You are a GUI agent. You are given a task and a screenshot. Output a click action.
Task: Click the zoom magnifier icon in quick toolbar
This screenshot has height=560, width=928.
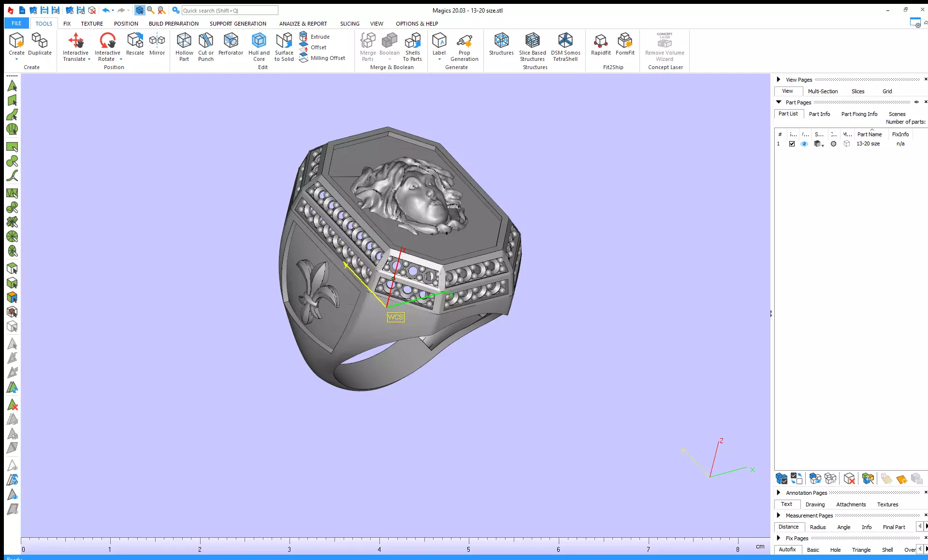[150, 10]
